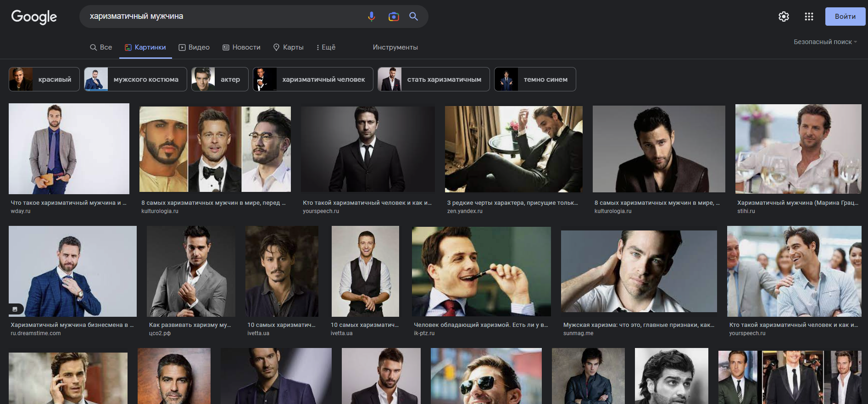Open the цсо2.рф gray suit thumbnail
The height and width of the screenshot is (404, 868).
191,271
